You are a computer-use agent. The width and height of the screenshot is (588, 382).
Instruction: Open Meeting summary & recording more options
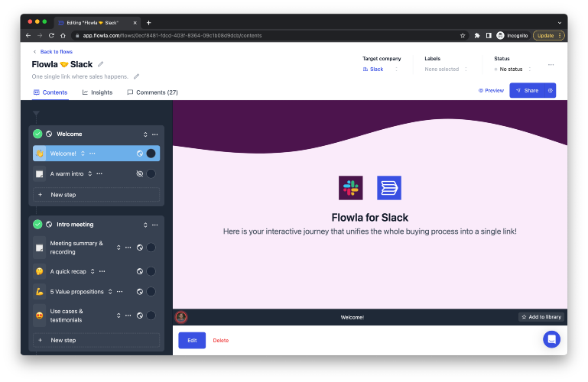pos(128,248)
